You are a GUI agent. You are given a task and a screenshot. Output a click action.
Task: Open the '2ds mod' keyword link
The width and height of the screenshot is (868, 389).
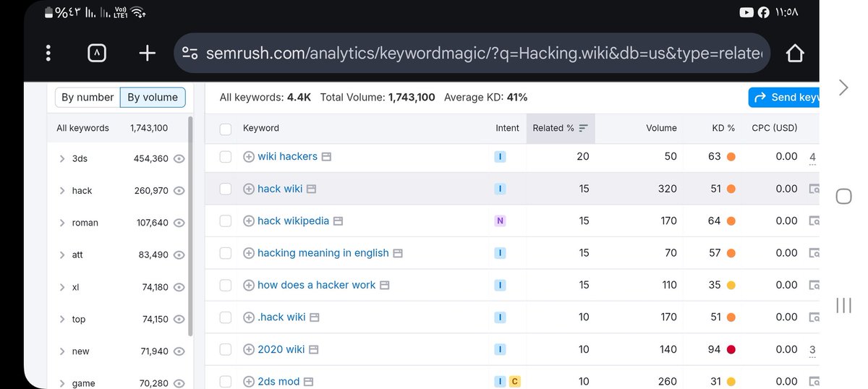click(x=278, y=381)
